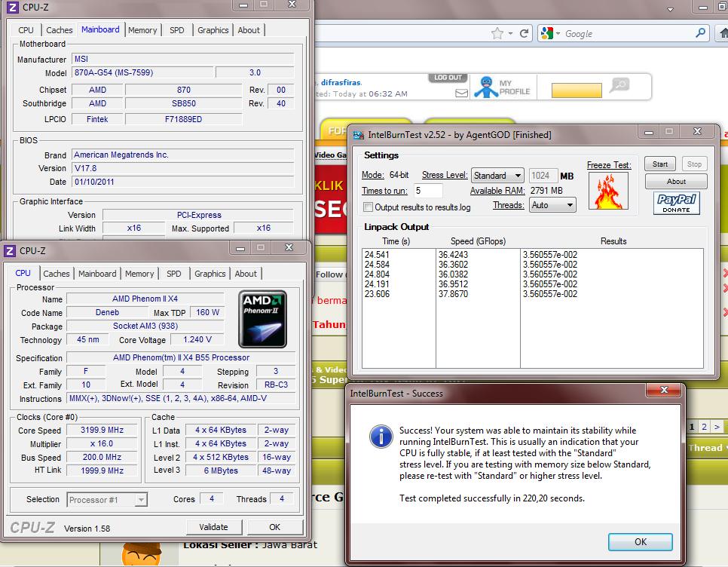Confirm the Success dialog with OK
The image size is (728, 567).
click(641, 542)
